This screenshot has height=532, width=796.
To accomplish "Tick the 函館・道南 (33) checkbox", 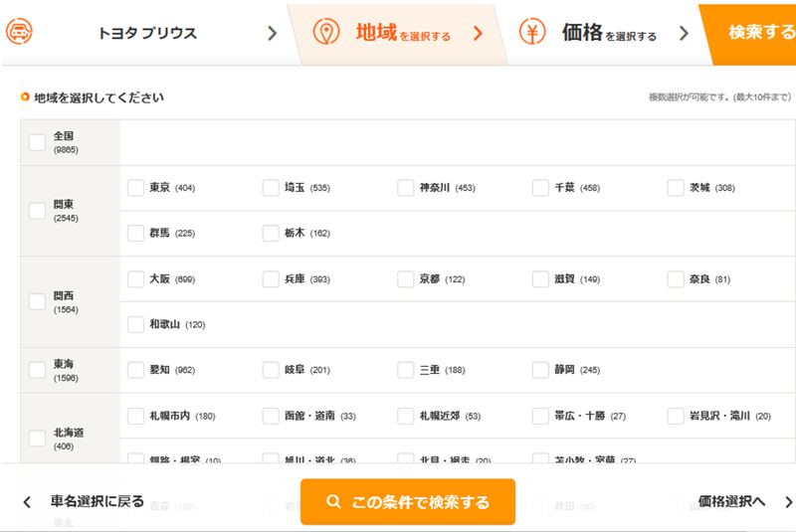I will pos(271,416).
